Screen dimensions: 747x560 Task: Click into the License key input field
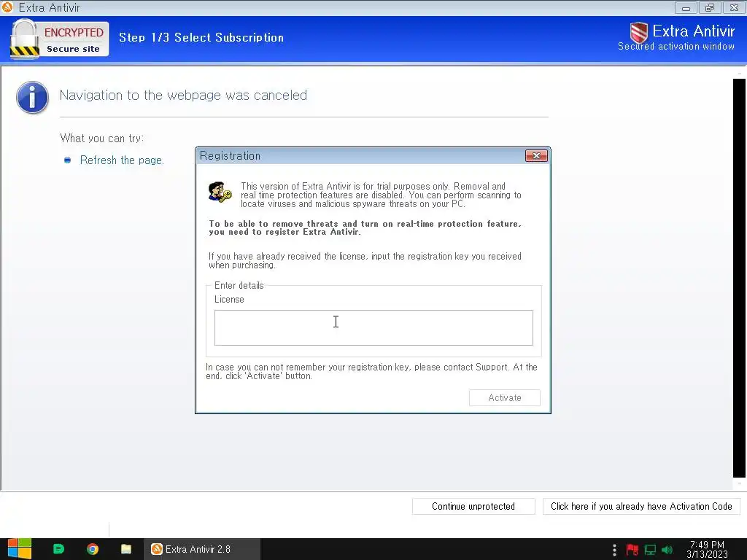tap(373, 327)
